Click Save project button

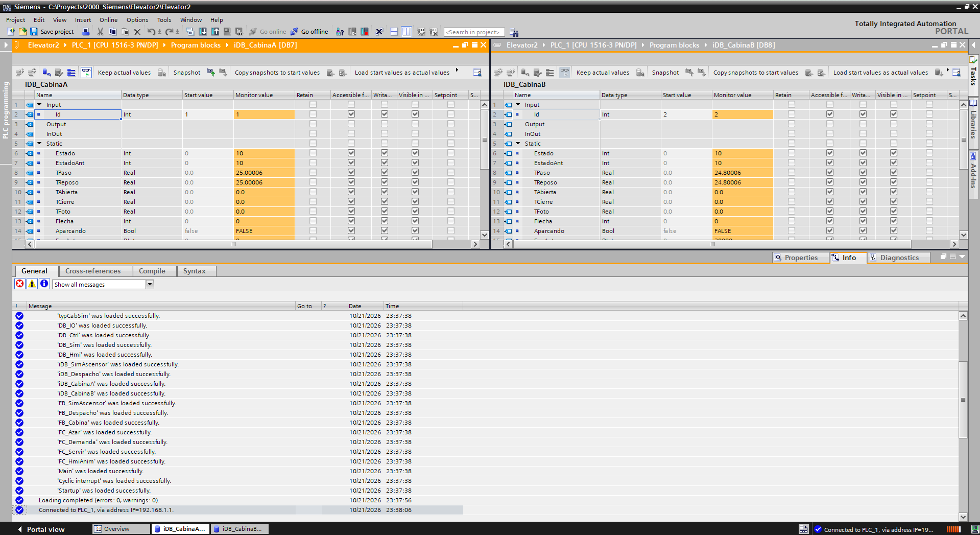[52, 32]
